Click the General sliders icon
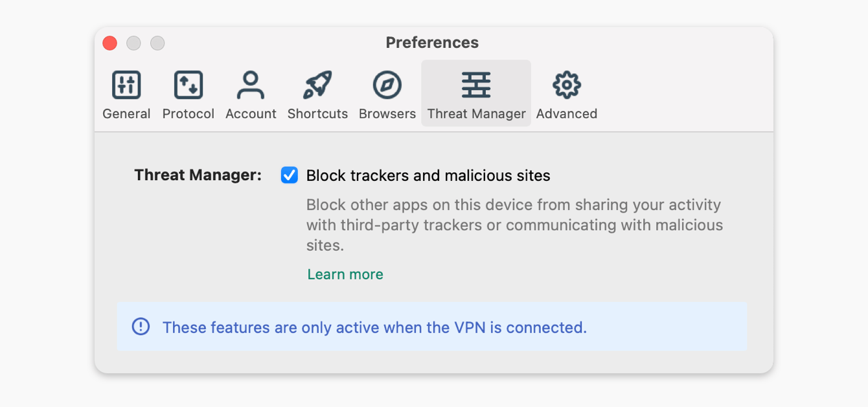868x407 pixels. coord(126,84)
